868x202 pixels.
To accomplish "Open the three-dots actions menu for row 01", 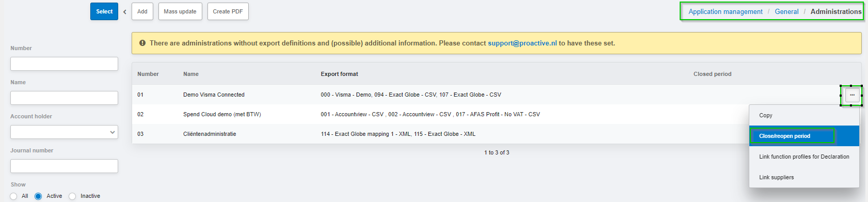I will coord(852,95).
